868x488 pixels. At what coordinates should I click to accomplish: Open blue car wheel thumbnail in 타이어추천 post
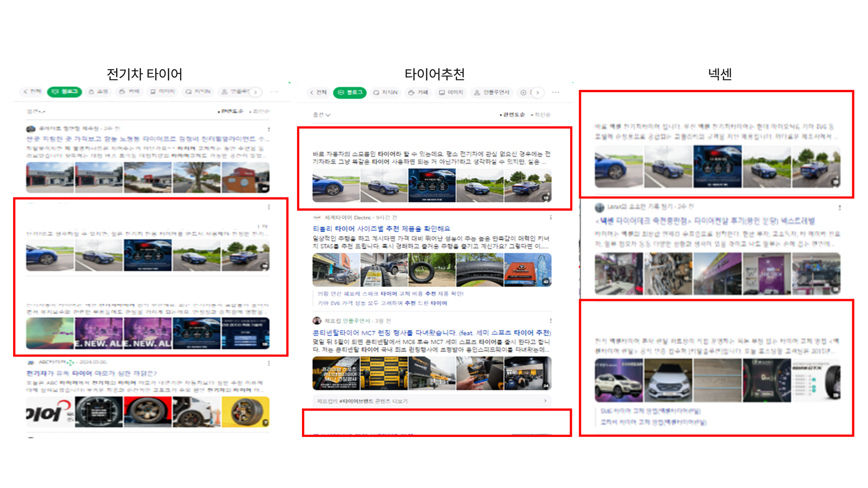point(336,185)
